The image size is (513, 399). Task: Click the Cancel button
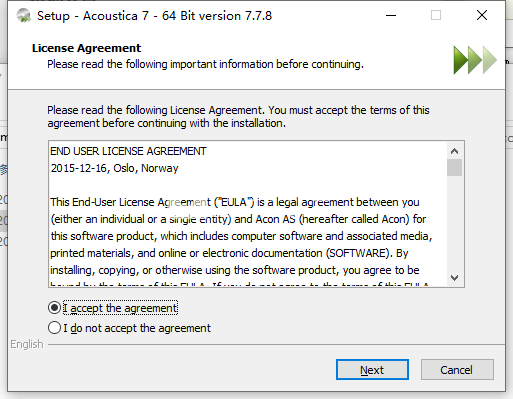pos(457,370)
